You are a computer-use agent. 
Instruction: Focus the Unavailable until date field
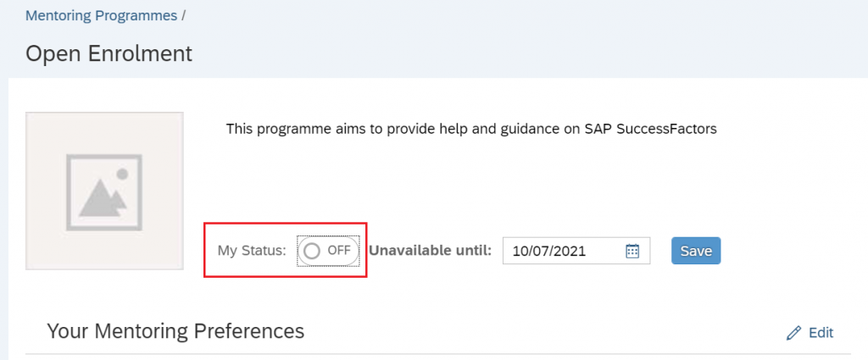tap(576, 251)
